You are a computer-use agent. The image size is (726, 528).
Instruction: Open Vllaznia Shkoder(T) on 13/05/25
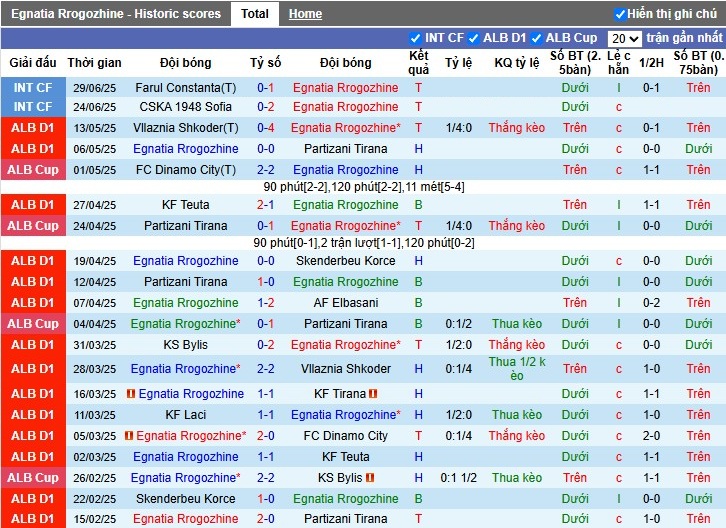pyautogui.click(x=186, y=128)
